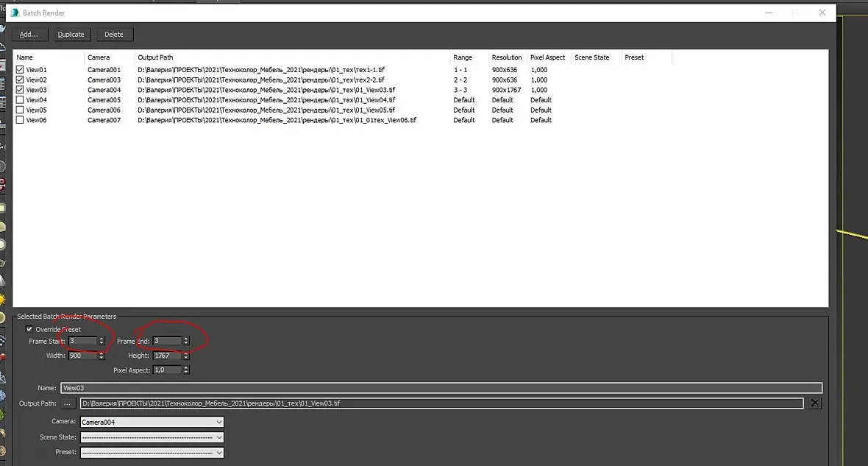Toggle the Override Preset checkbox
This screenshot has width=868, height=466.
29,329
